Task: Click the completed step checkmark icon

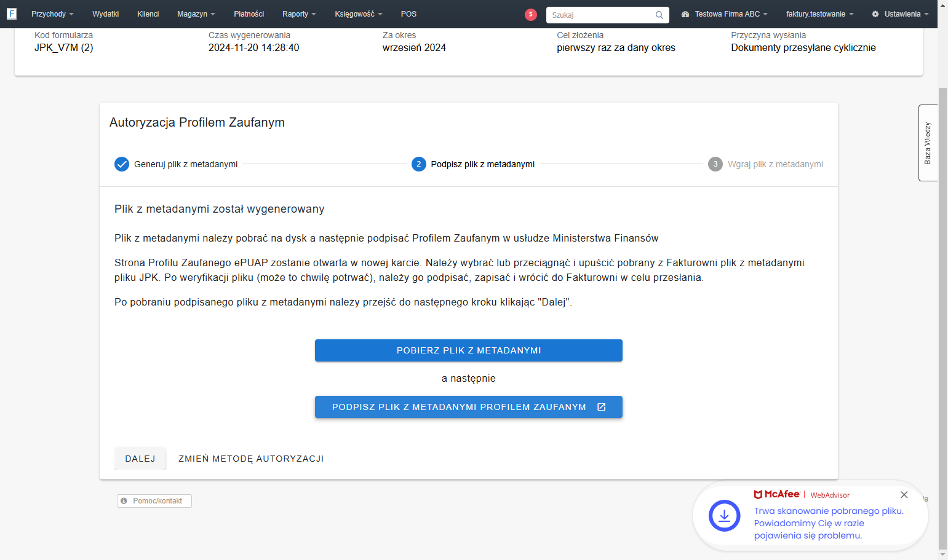Action: [122, 164]
